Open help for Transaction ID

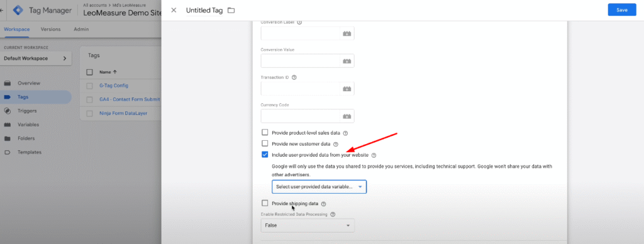click(x=294, y=77)
